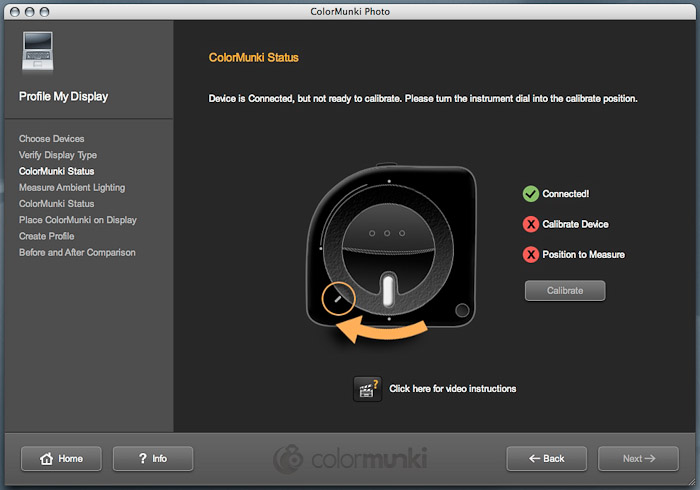Click the Next arrow button

click(x=638, y=459)
